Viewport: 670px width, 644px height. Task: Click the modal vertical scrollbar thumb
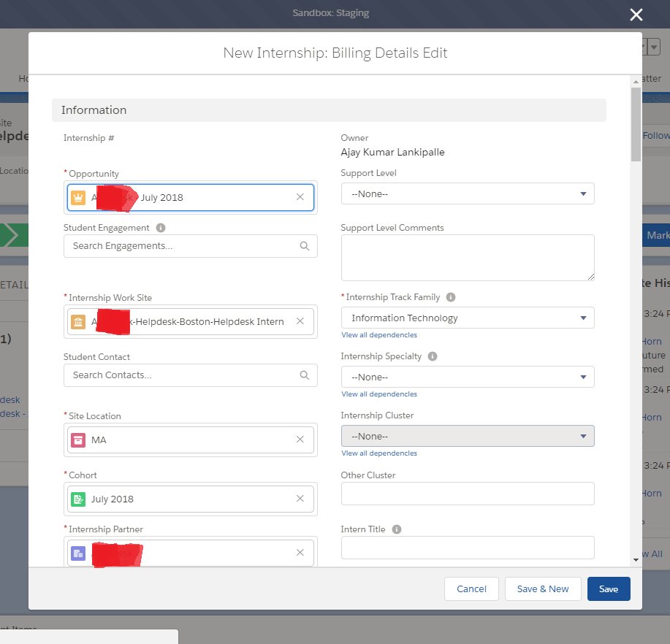[x=636, y=125]
